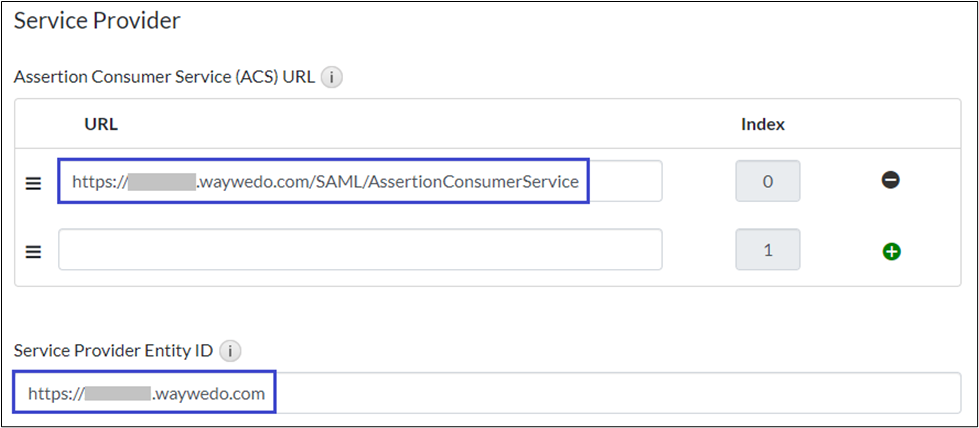
Task: Grab the drag handle of the first URL row
Action: [x=33, y=183]
